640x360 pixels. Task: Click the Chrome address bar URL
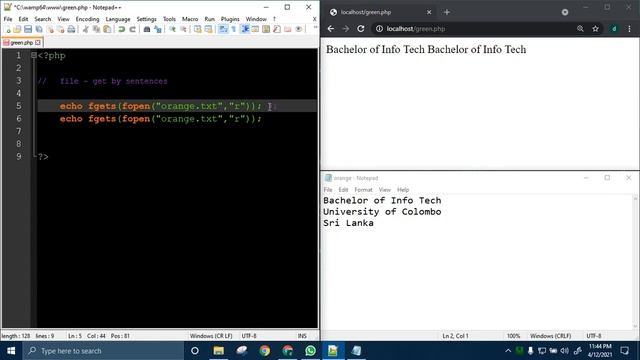point(416,29)
